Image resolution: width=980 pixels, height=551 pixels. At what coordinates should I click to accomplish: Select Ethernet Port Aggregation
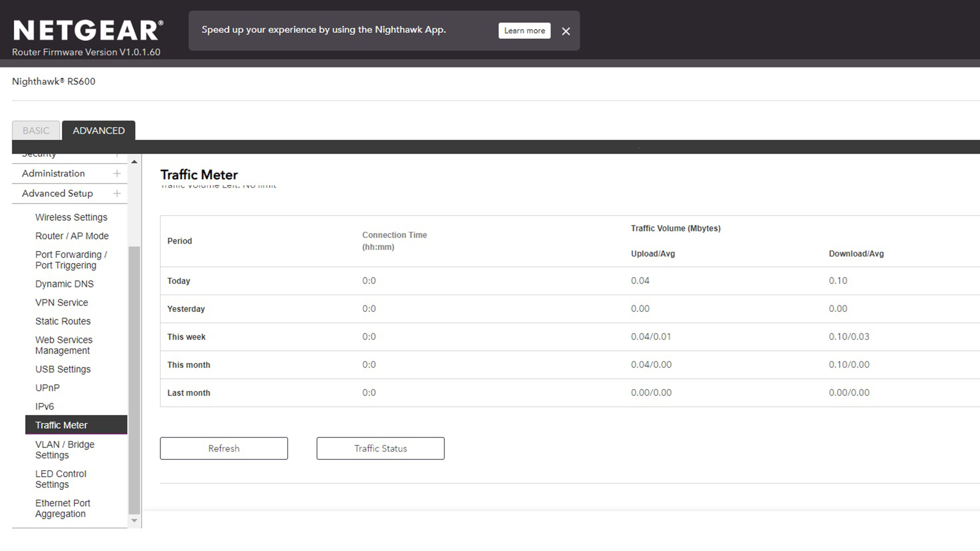62,508
